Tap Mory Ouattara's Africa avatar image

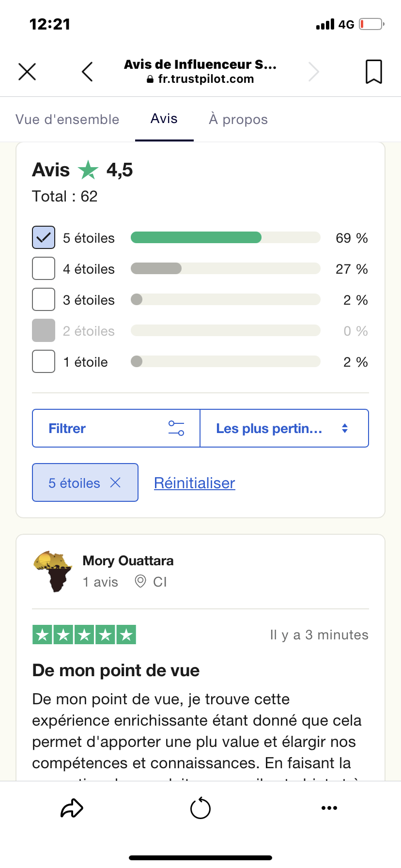(x=53, y=571)
